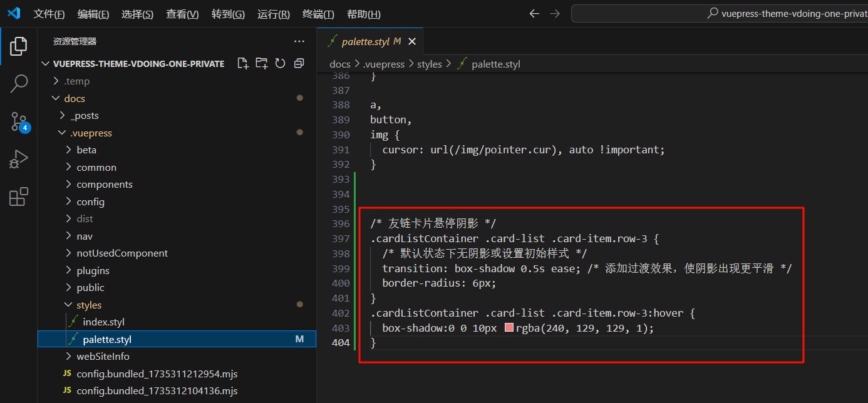Click the /* 默认状态下无阴影或设置初始样式 */ comment

(485, 253)
